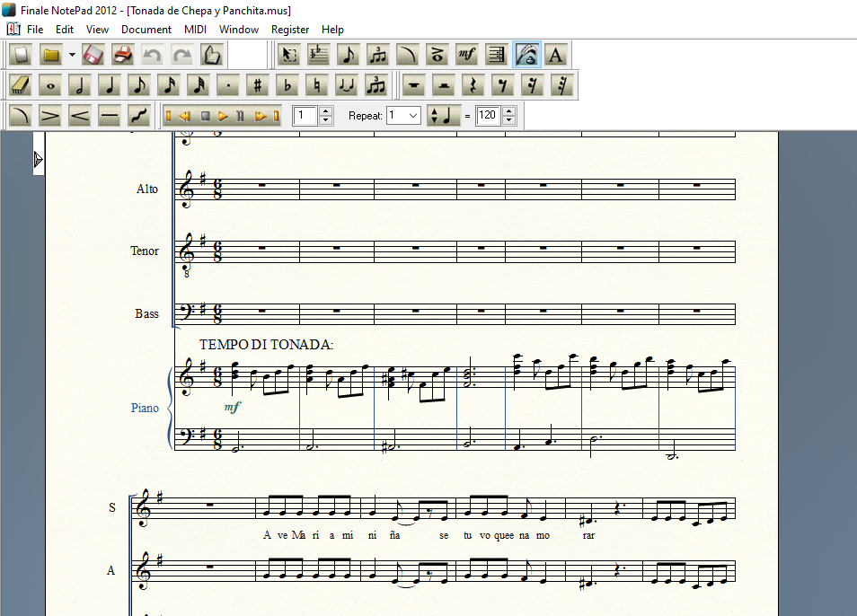The height and width of the screenshot is (616, 857).
Task: Toggle the augmentation dot button
Action: pos(225,85)
